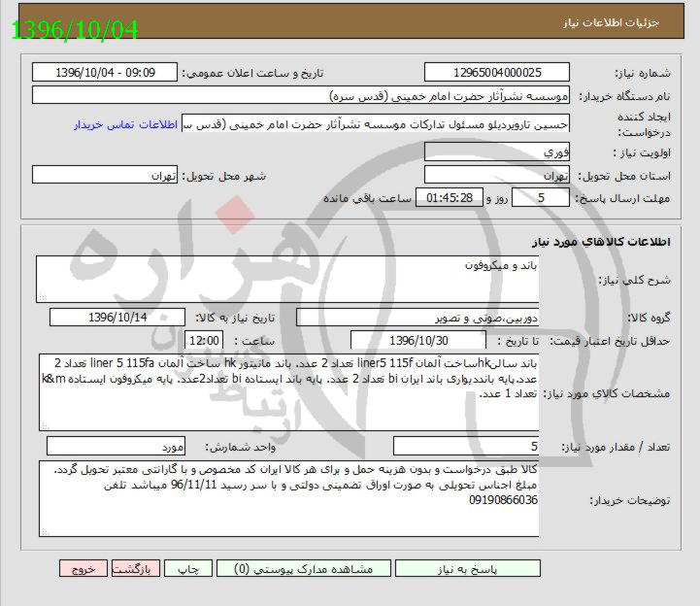
Task: Click the شرح کلی نیاز text area
Action: [287, 279]
